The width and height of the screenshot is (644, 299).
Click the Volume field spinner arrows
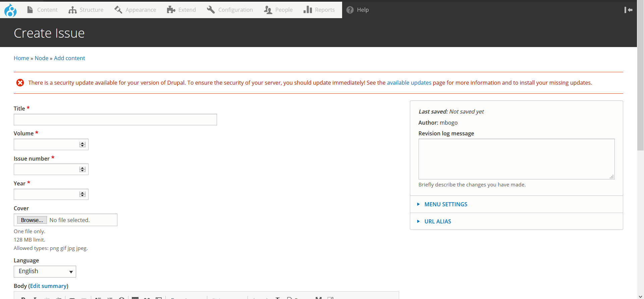83,144
